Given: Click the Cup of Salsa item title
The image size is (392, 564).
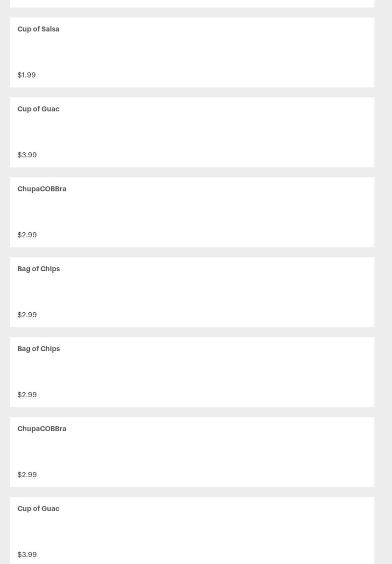Looking at the screenshot, I should point(38,29).
